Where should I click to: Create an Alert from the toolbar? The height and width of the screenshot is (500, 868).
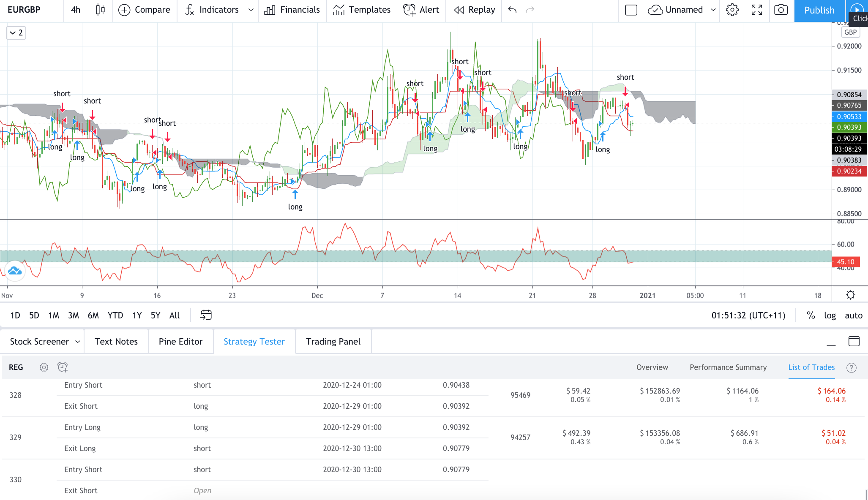421,10
